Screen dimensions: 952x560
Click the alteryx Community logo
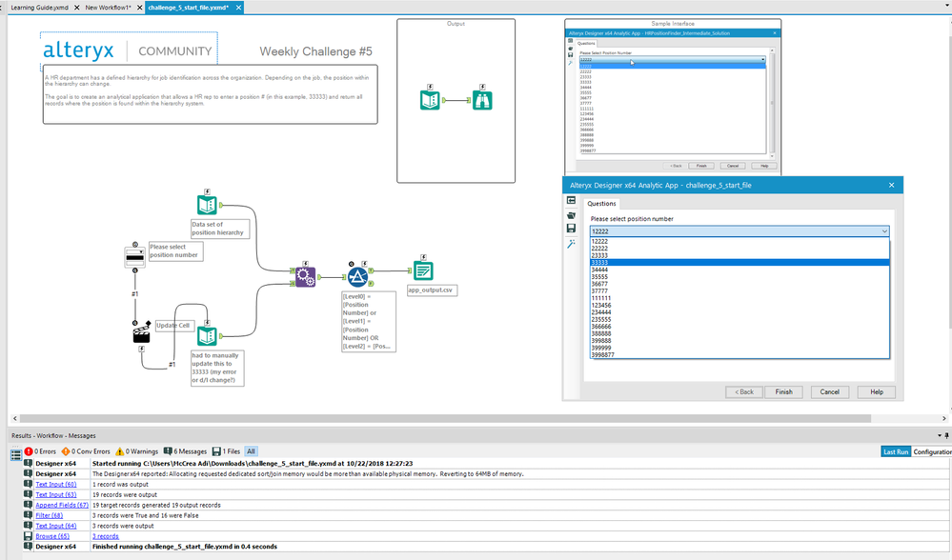pyautogui.click(x=128, y=50)
